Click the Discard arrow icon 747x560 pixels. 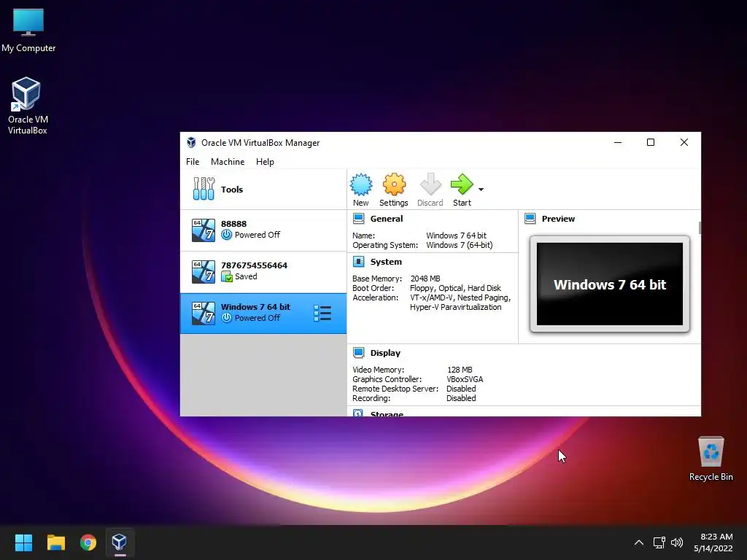pyautogui.click(x=430, y=184)
